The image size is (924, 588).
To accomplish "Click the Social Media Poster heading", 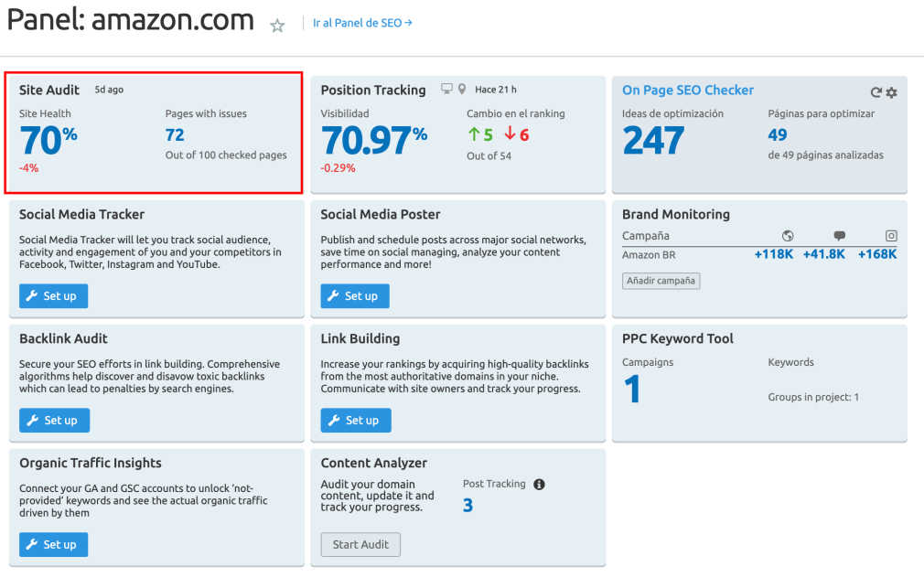I will click(380, 215).
